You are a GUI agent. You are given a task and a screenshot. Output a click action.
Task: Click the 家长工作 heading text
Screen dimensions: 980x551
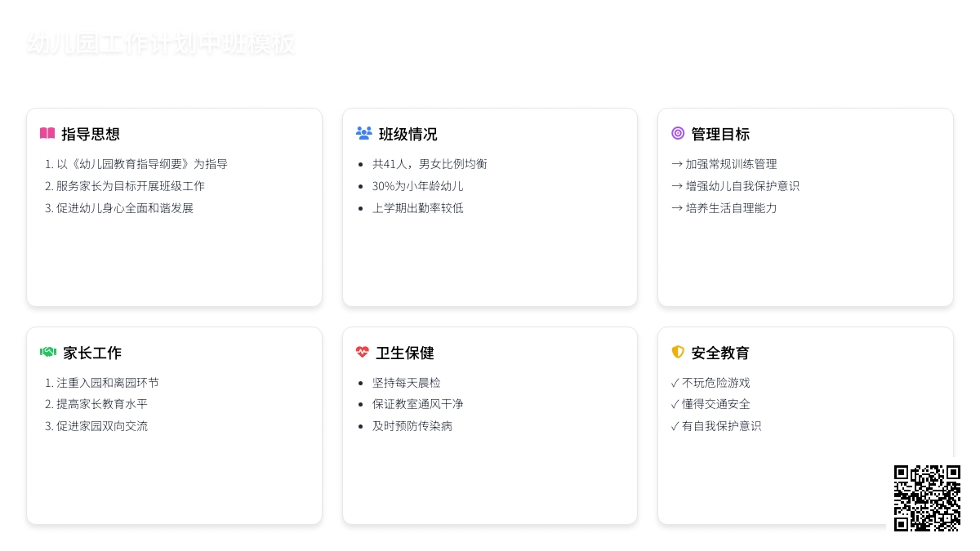[x=92, y=353]
